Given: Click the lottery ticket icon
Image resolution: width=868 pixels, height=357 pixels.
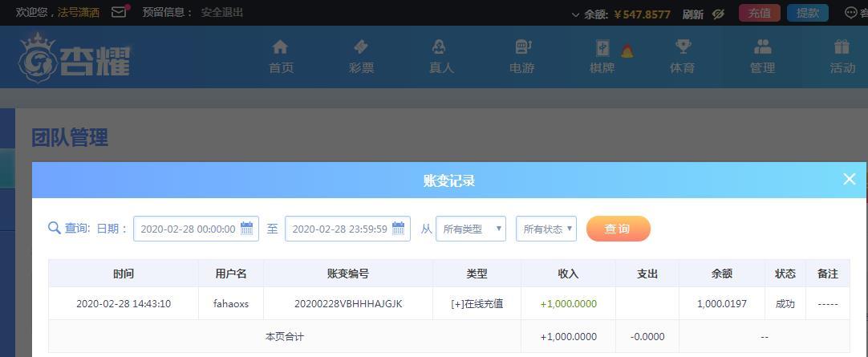Looking at the screenshot, I should pos(361,47).
